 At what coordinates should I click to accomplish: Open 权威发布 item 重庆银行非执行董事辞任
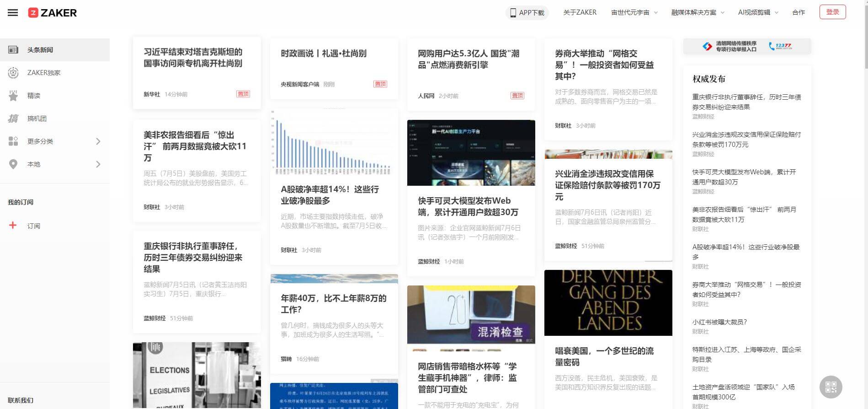click(x=746, y=102)
